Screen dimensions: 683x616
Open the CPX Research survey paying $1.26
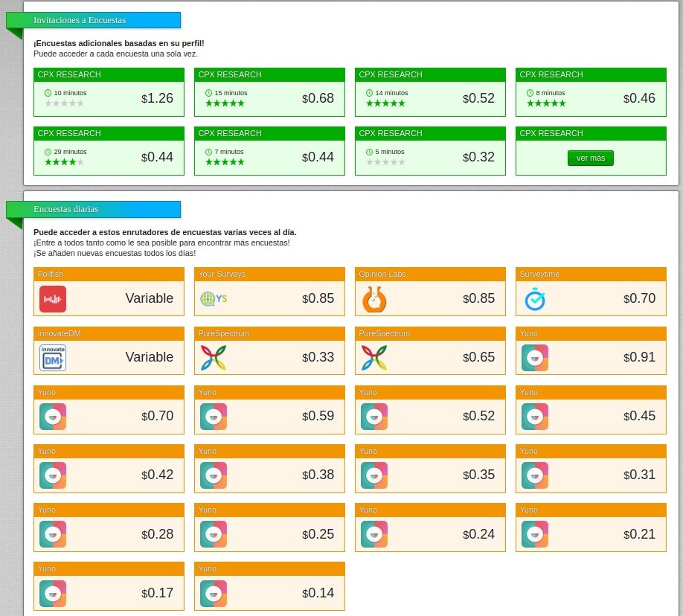click(x=109, y=92)
